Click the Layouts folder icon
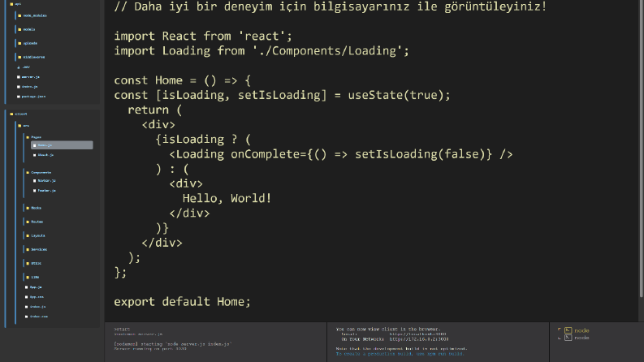Viewport: 644px width, 362px height. (x=28, y=235)
